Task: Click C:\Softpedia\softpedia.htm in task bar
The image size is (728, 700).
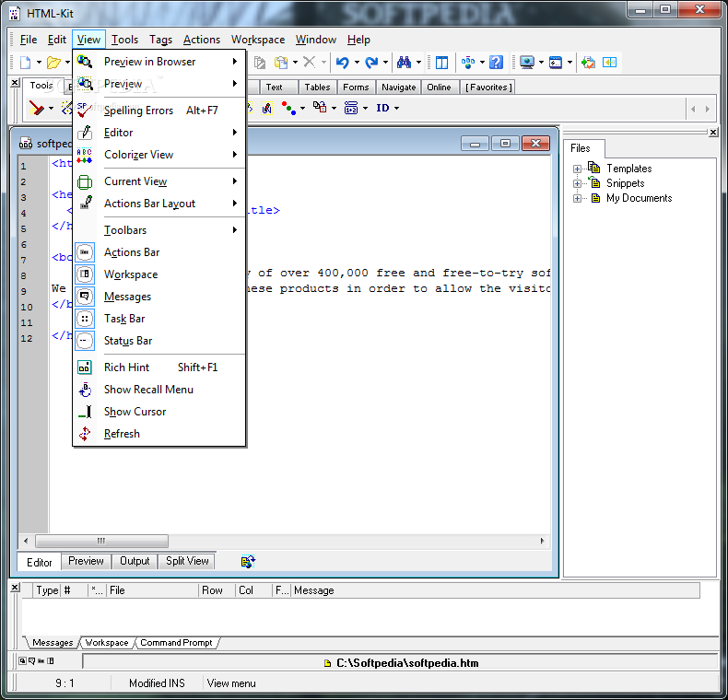Action: [x=401, y=663]
